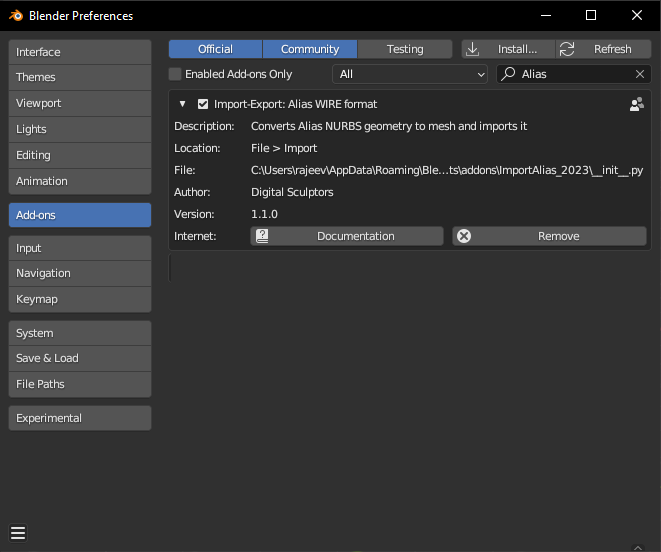Toggle the Testing support level filter
This screenshot has width=661, height=552.
point(405,49)
